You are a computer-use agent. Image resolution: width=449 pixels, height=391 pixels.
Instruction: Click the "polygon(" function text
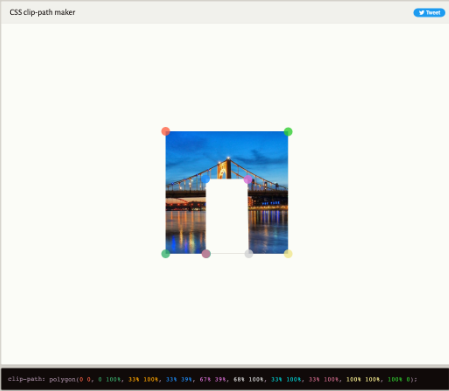click(64, 379)
